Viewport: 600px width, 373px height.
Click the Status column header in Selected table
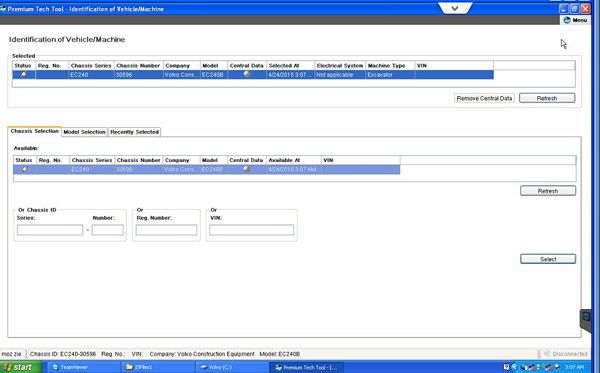(24, 66)
